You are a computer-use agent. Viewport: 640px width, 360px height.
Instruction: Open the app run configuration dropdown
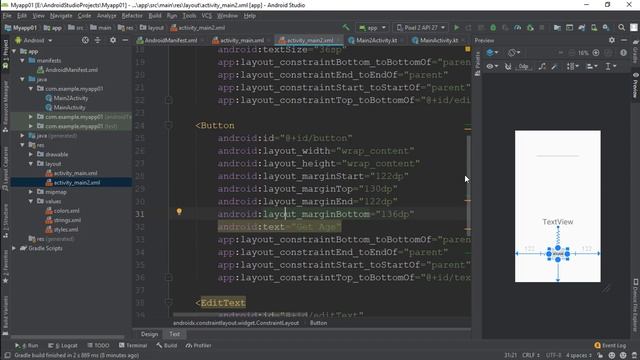point(372,28)
